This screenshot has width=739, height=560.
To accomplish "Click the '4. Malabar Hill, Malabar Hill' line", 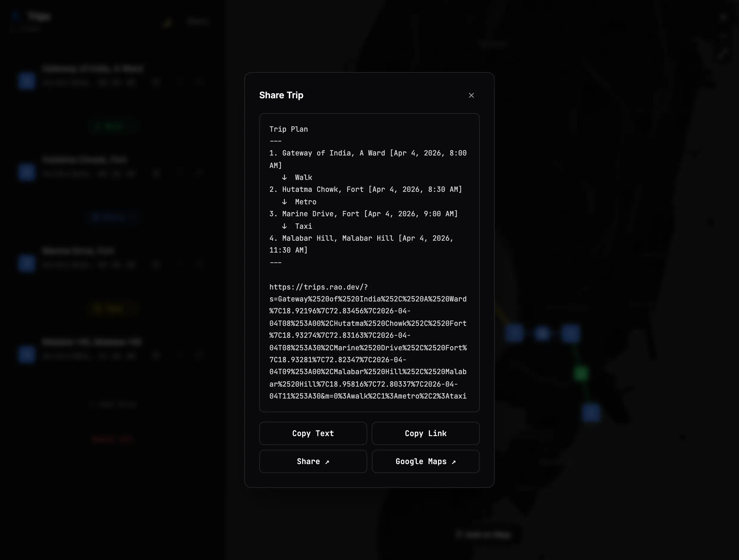I will pyautogui.click(x=361, y=245).
